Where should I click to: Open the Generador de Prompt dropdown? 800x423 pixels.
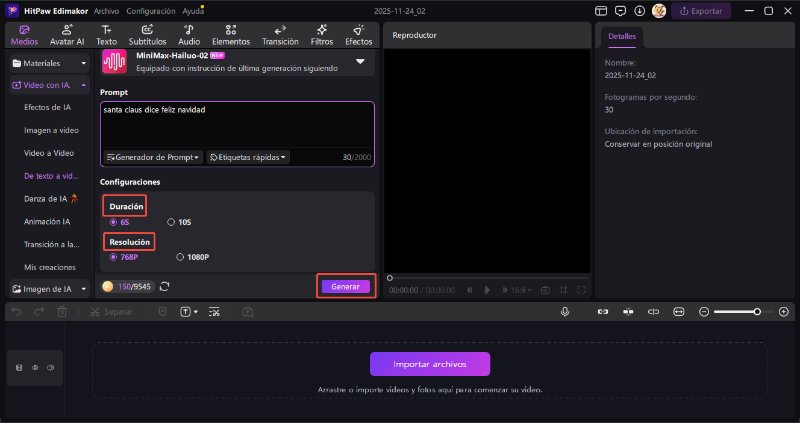[x=153, y=157]
